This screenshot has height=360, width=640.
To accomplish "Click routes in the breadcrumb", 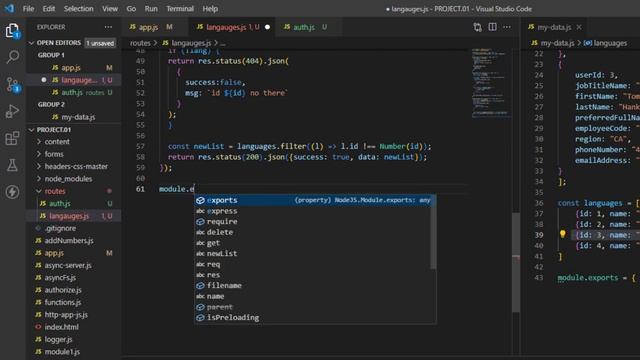I will point(140,43).
